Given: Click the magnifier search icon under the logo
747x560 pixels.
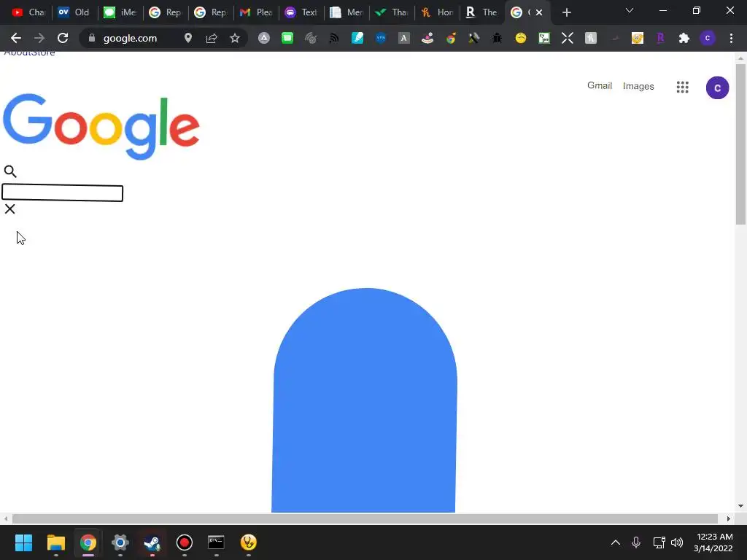Looking at the screenshot, I should coord(10,171).
